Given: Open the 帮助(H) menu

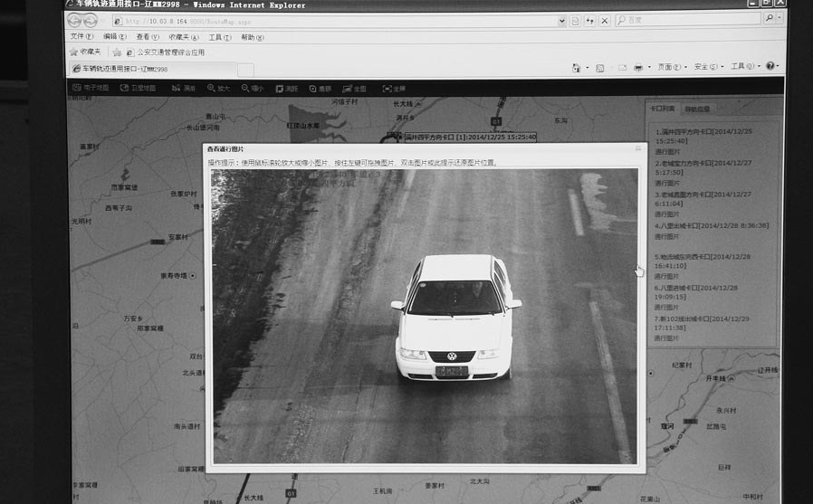Looking at the screenshot, I should point(253,37).
